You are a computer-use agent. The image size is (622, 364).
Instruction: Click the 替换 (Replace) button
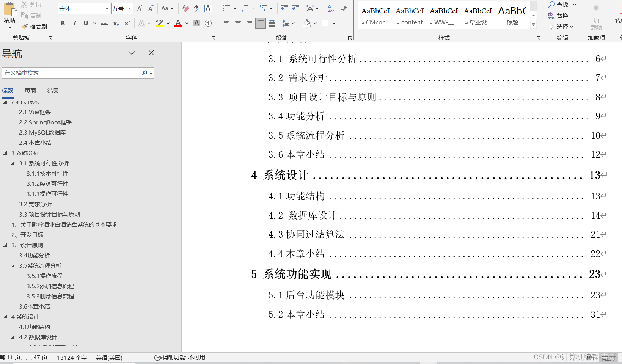(x=558, y=16)
